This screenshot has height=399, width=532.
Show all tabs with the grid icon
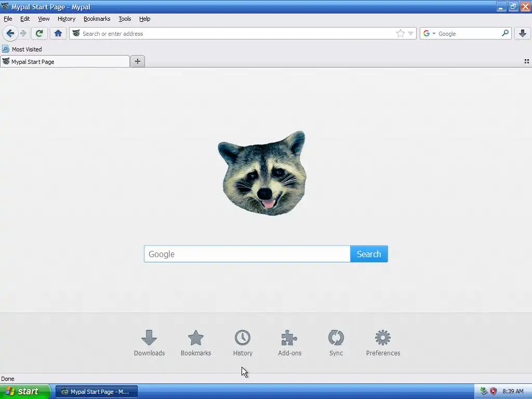pos(527,61)
